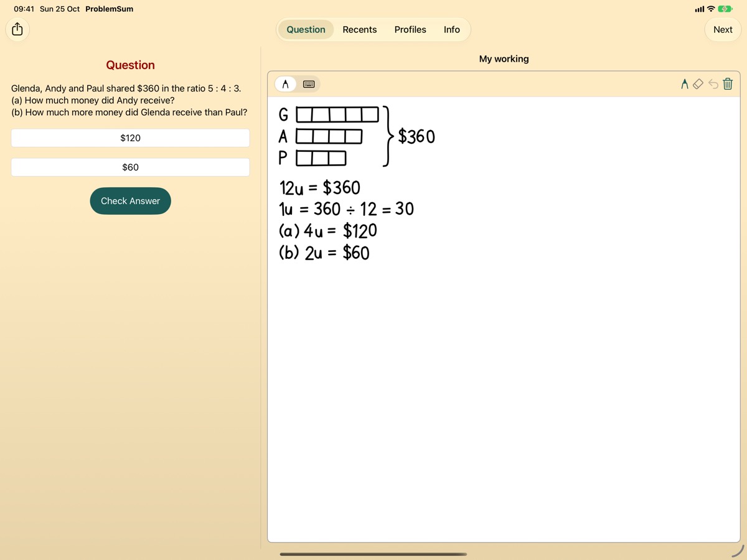Switch to keyboard input mode
Viewport: 747px width, 560px height.
coord(309,84)
